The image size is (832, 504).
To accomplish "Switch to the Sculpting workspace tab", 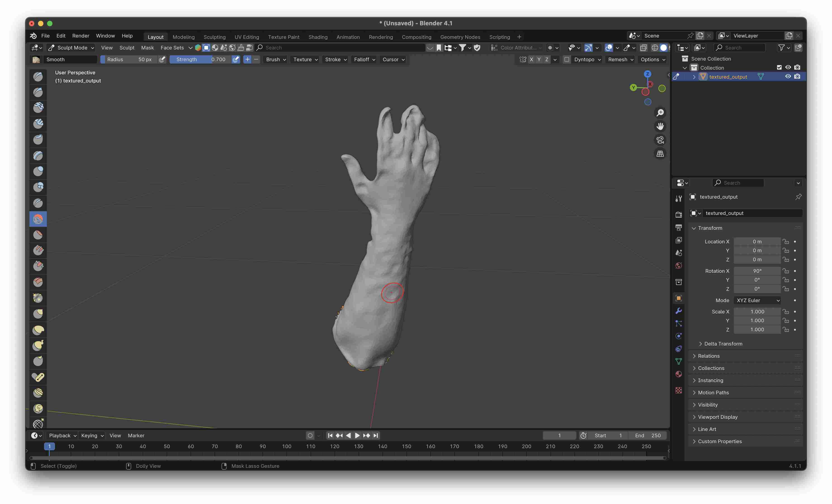I will [x=214, y=37].
